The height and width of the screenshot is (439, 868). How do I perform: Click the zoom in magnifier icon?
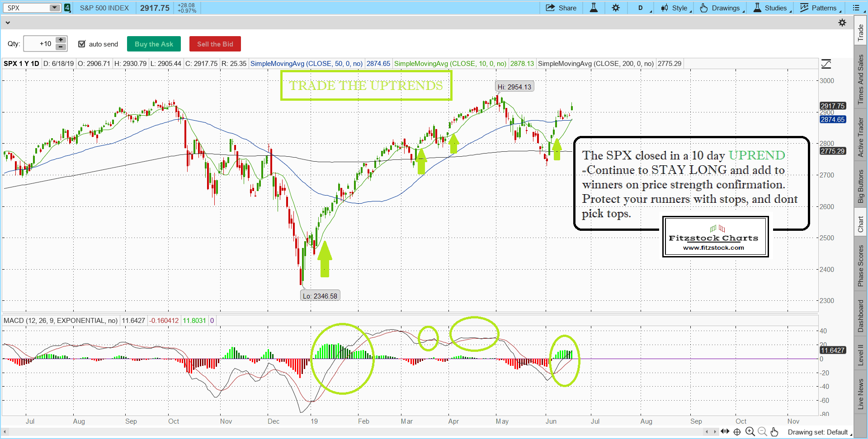pyautogui.click(x=750, y=432)
